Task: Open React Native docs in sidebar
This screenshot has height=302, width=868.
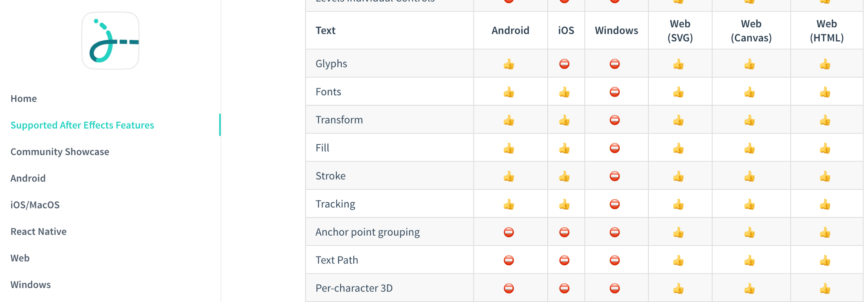Action: (x=39, y=232)
